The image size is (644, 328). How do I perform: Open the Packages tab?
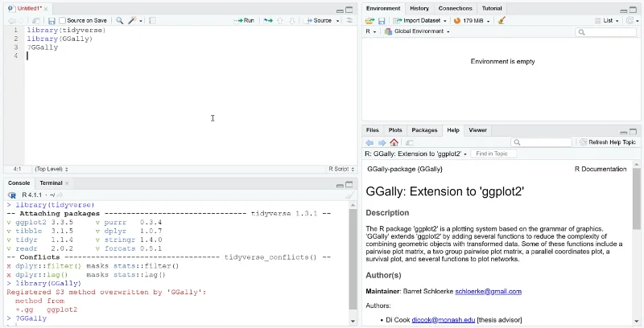424,130
